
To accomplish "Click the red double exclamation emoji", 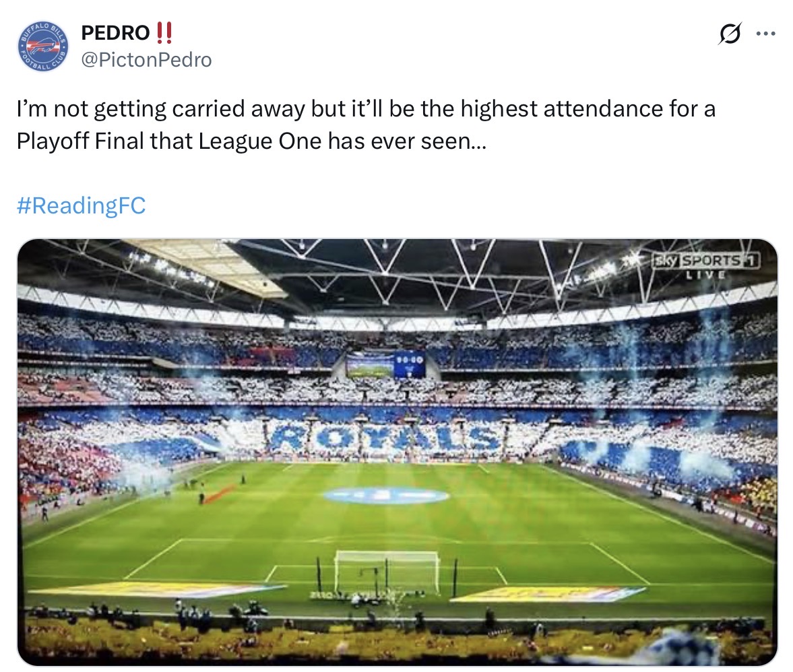I will tap(164, 32).
